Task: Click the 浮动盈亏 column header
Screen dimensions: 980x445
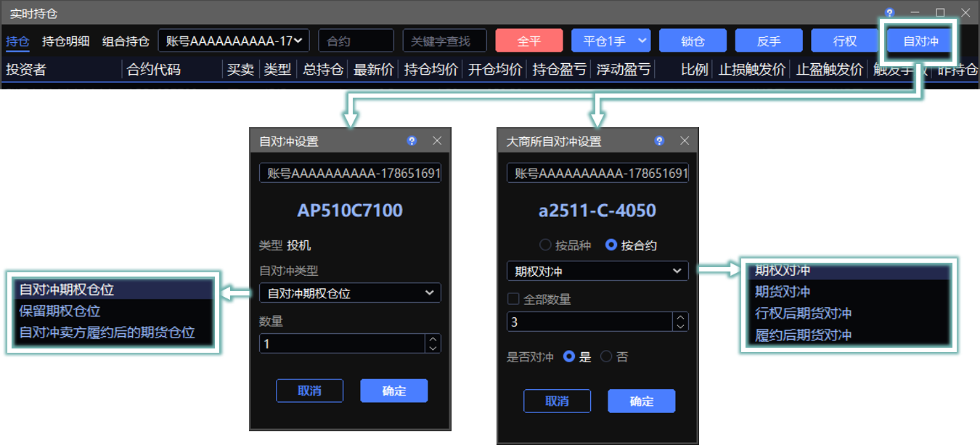Action: 624,70
